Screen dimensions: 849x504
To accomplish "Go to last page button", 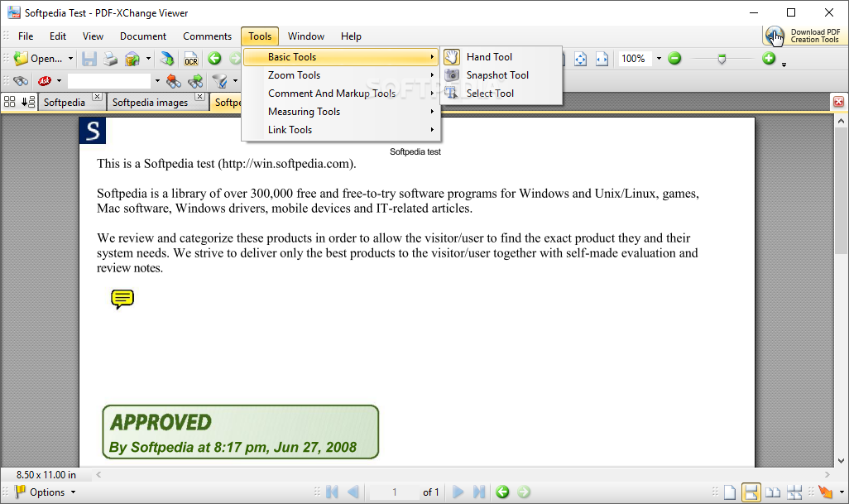I will click(478, 492).
